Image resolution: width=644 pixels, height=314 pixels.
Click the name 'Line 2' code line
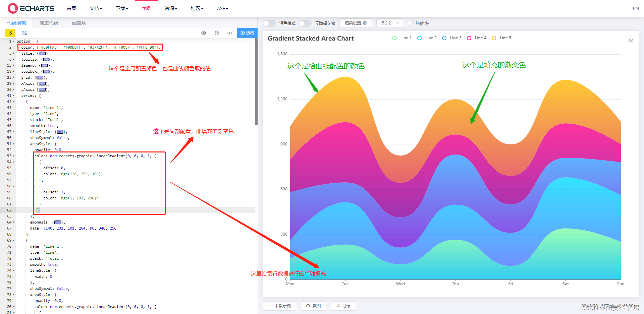pos(46,246)
